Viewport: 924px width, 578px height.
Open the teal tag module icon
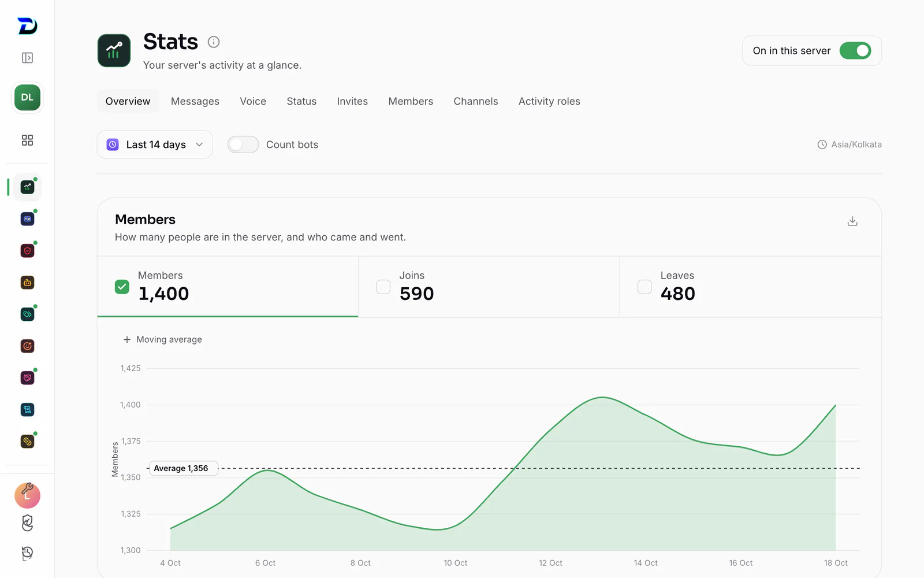[x=27, y=314]
